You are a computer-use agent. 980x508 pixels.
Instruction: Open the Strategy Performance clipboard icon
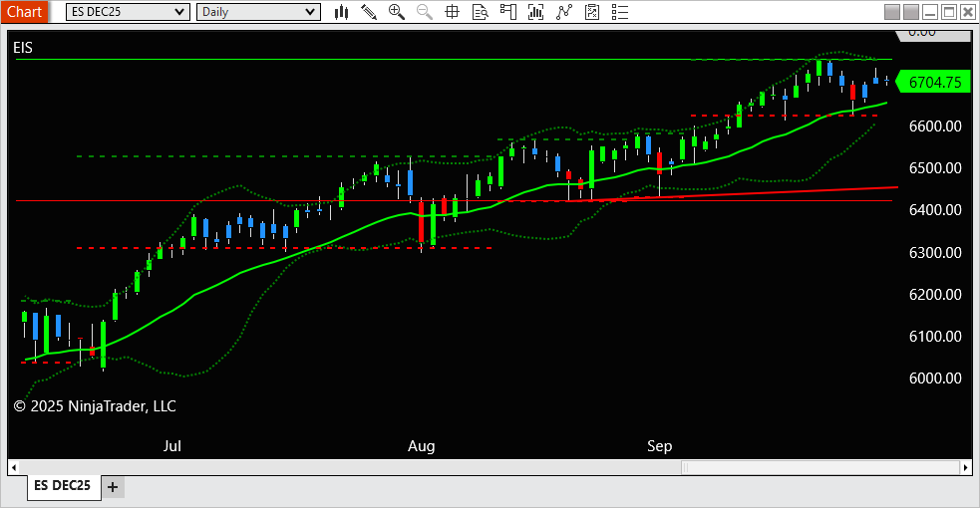pyautogui.click(x=592, y=12)
